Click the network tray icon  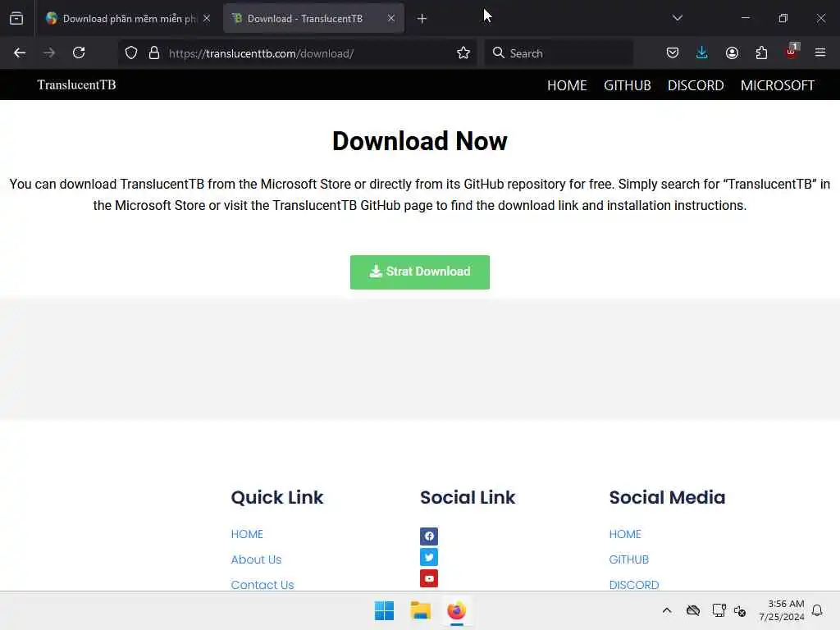coord(719,610)
